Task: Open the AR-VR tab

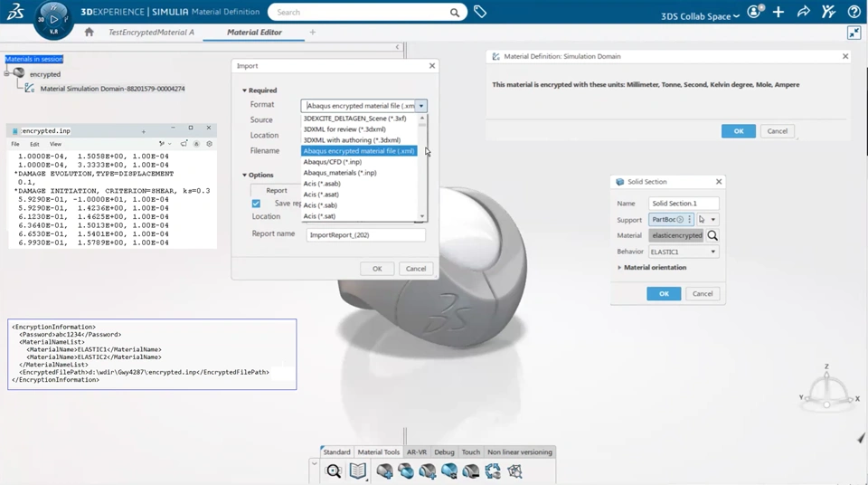Action: coord(417,452)
